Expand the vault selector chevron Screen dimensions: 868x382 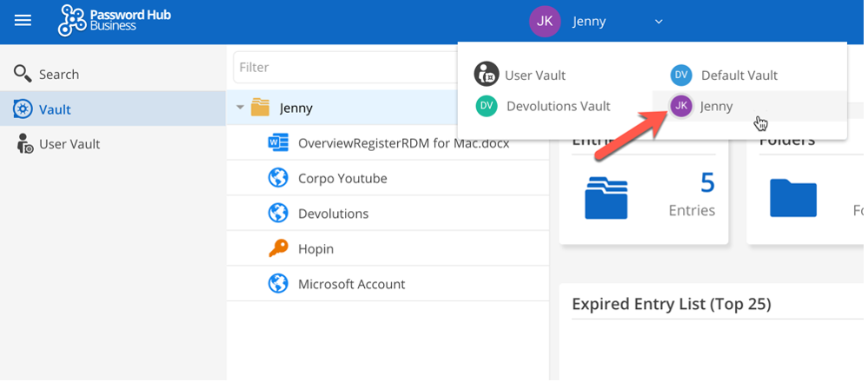659,22
